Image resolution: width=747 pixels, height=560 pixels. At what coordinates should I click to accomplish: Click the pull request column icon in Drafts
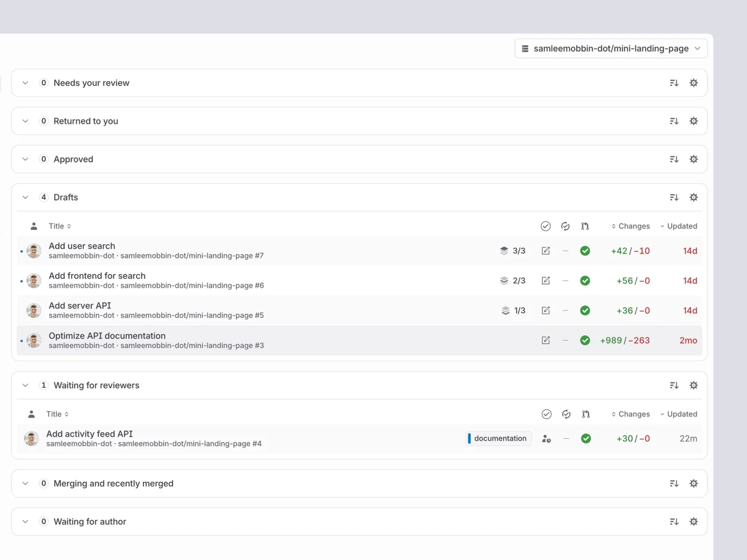tap(585, 226)
